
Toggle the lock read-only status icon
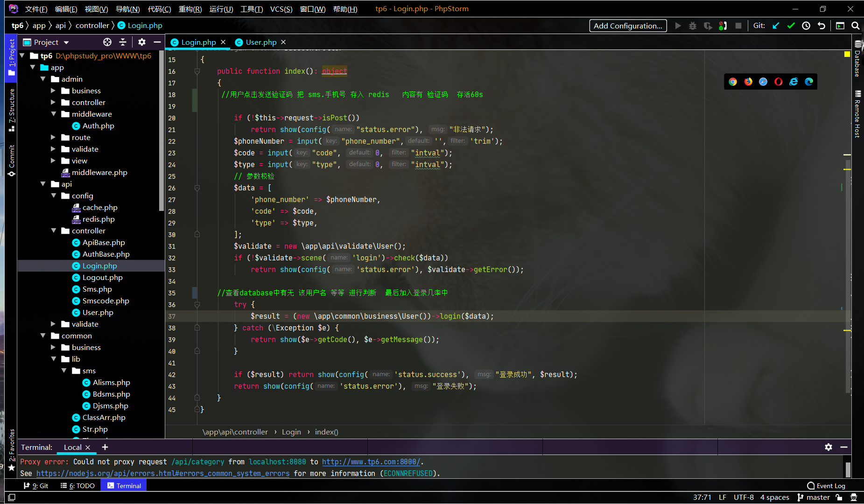click(839, 497)
